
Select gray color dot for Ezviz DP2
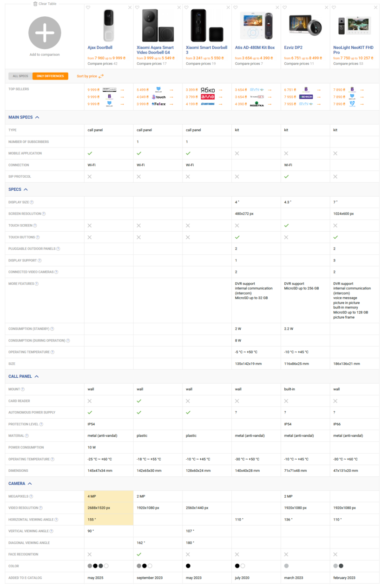pos(287,566)
